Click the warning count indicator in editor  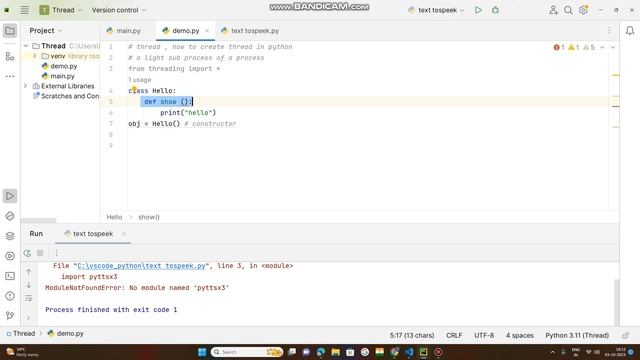(x=574, y=47)
